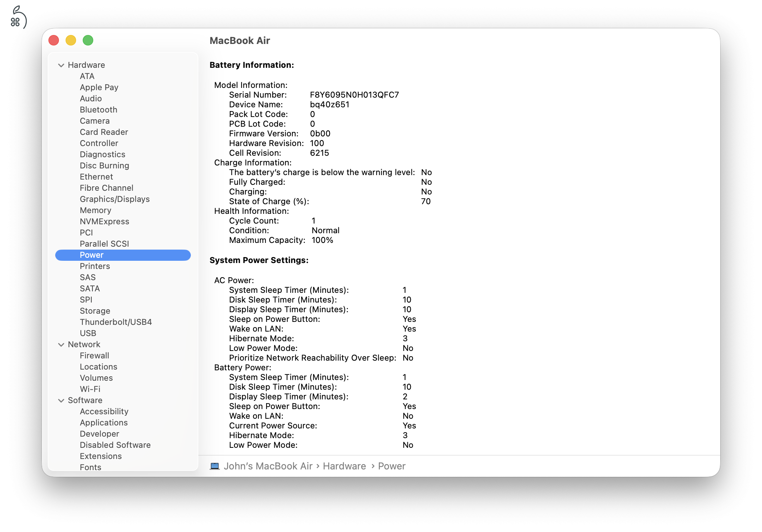Collapse the Hardware section chevron
This screenshot has height=532, width=762.
point(61,65)
